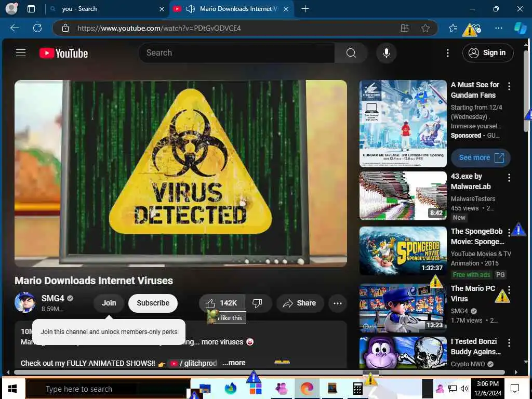The height and width of the screenshot is (399, 532).
Task: Add this page to favorites star
Action: point(425,28)
